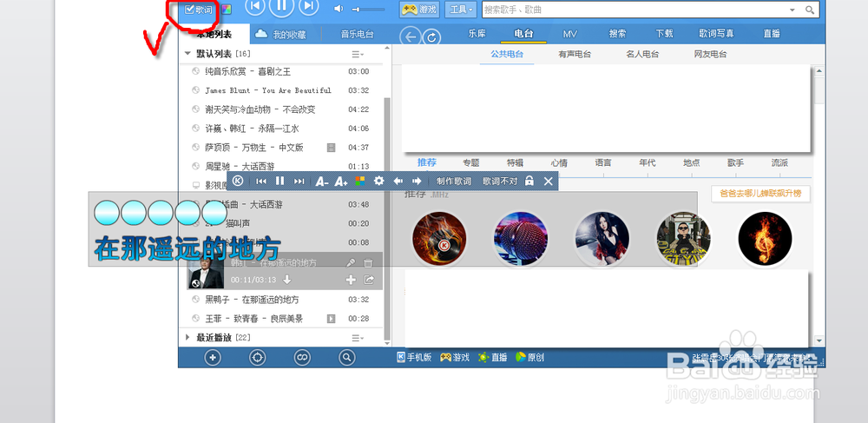The width and height of the screenshot is (868, 423).
Task: Select 名人电台 sub-tab
Action: [x=642, y=54]
